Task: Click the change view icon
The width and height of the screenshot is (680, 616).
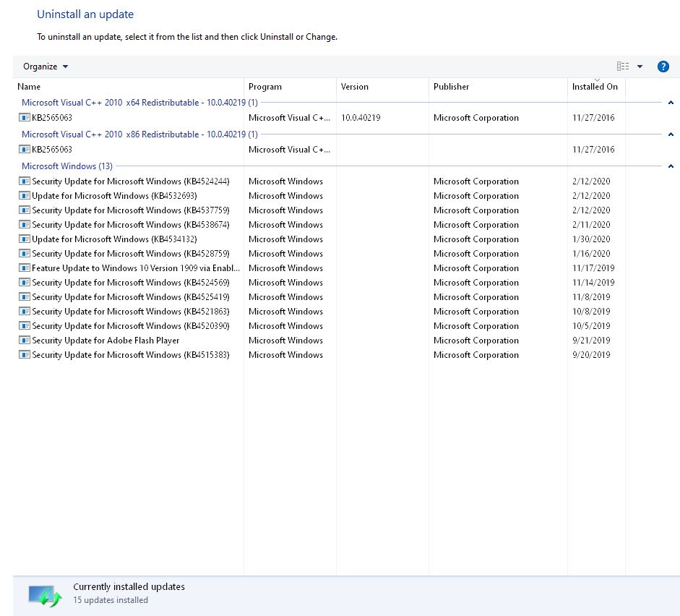Action: [x=623, y=67]
